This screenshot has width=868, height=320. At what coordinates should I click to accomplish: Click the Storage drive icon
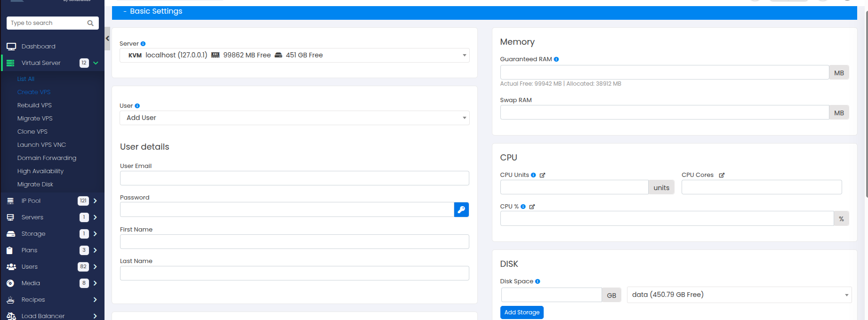(11, 234)
